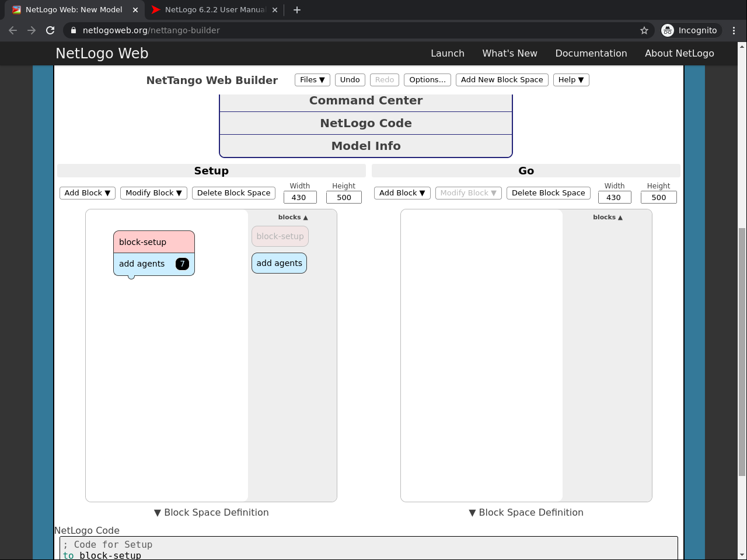This screenshot has height=560, width=747.
Task: Click the NetLogo Code label above the code box
Action: pos(87,530)
